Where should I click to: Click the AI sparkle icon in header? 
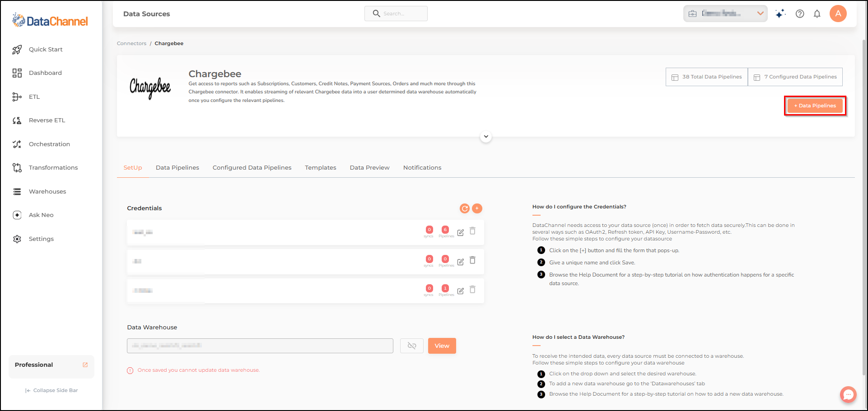point(780,14)
